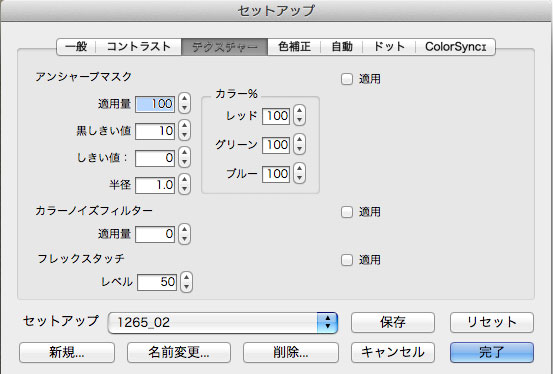Click the 新規... button
Image resolution: width=553 pixels, height=374 pixels.
tap(67, 352)
